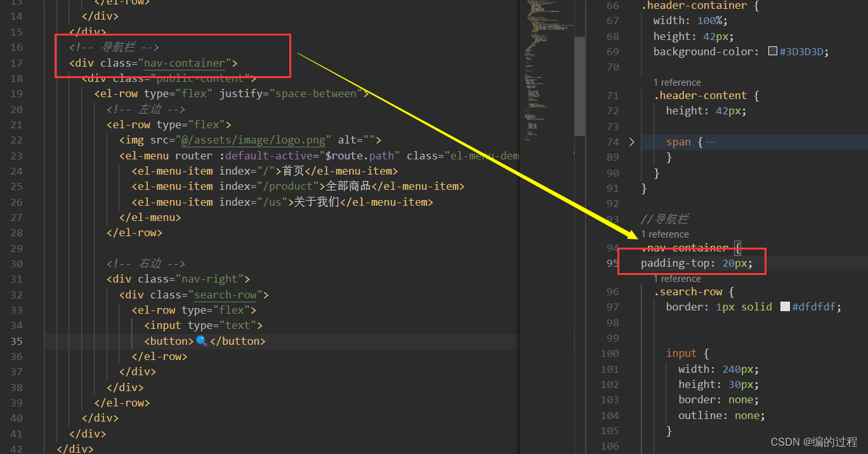Image resolution: width=868 pixels, height=454 pixels.
Task: Select line number 17 in the gutter
Action: coord(16,63)
